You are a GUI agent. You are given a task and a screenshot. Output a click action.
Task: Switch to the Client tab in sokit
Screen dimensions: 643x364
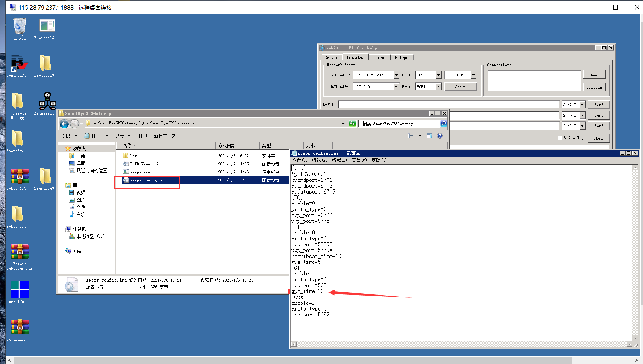379,57
